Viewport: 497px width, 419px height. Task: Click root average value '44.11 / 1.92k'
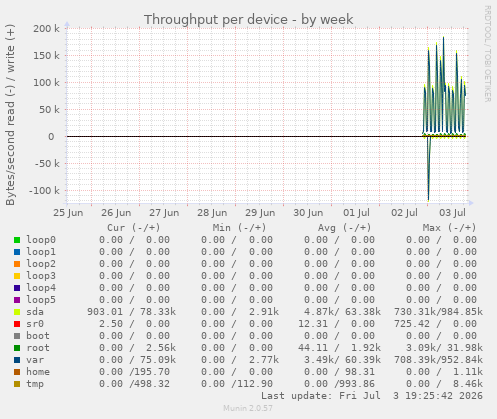pos(339,348)
